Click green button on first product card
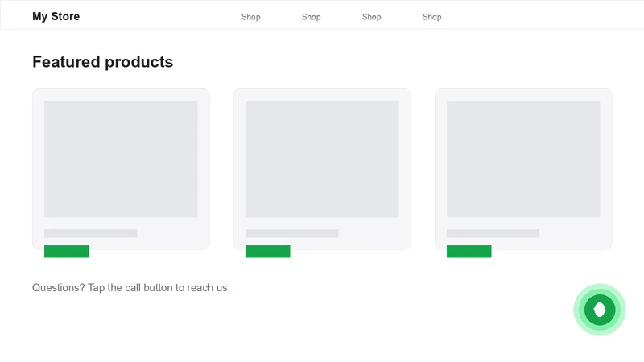Viewport: 644px width, 362px height. [67, 252]
